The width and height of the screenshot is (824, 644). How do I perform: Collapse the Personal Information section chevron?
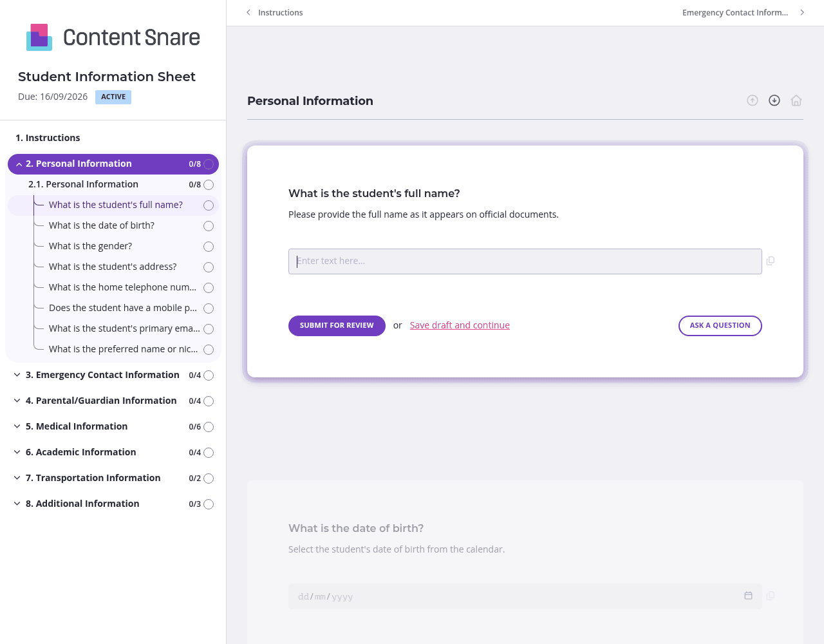(19, 164)
